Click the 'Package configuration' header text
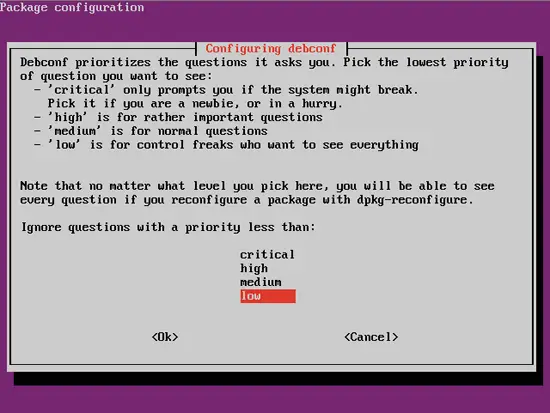Viewport: 550px width, 413px height. (72, 7)
